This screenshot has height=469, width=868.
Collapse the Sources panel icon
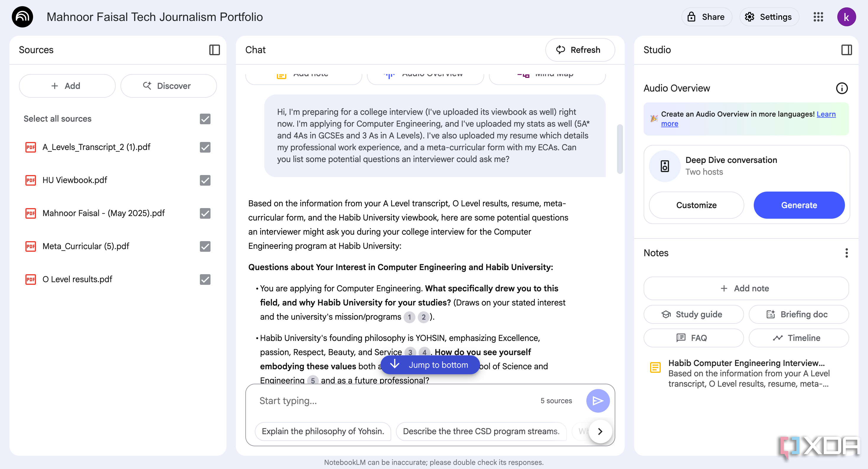pyautogui.click(x=214, y=50)
